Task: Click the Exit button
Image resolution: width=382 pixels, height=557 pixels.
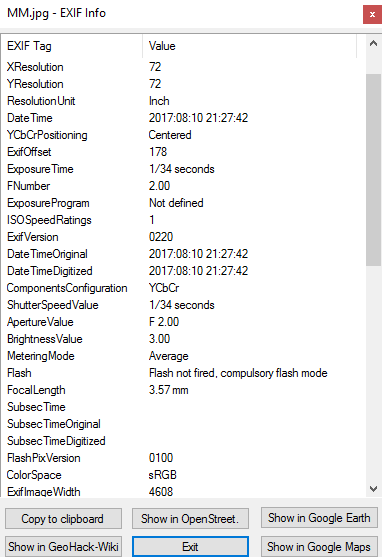Action: tap(190, 546)
